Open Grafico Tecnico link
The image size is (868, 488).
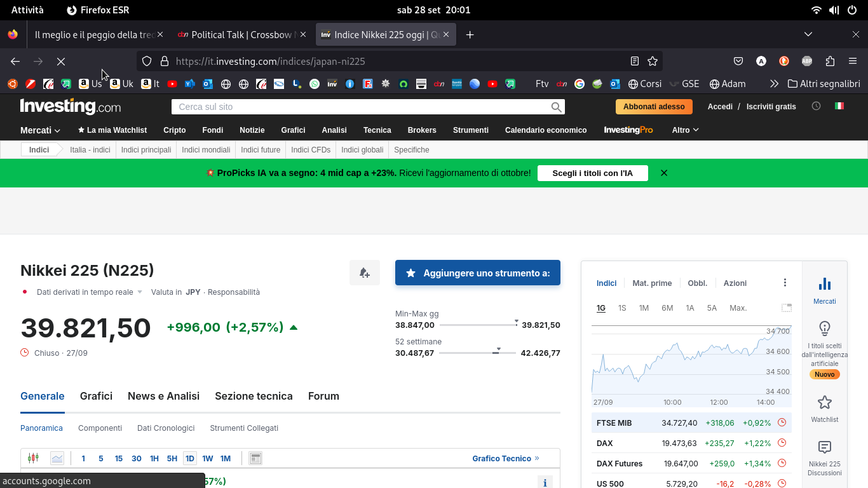(506, 458)
